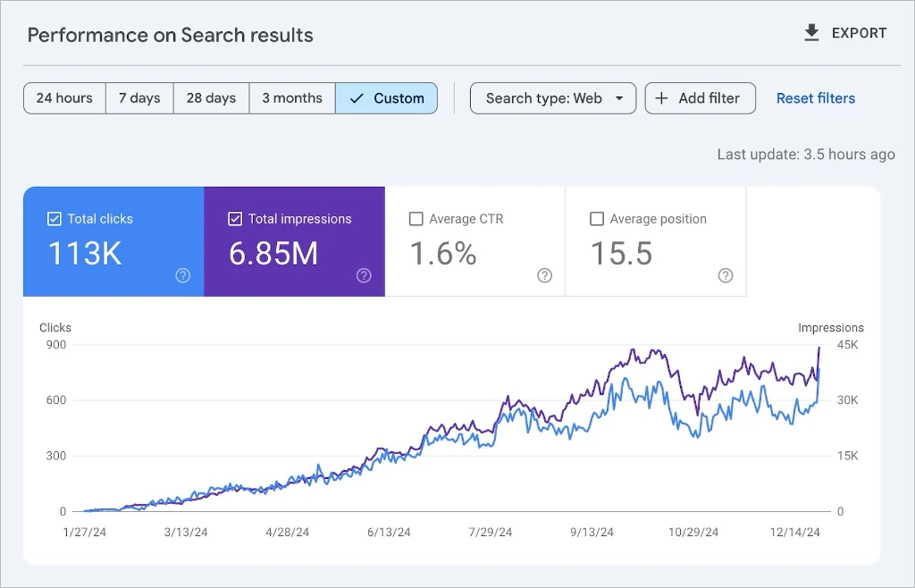The width and height of the screenshot is (915, 588).
Task: Click the Impressions axis title
Action: pos(831,327)
